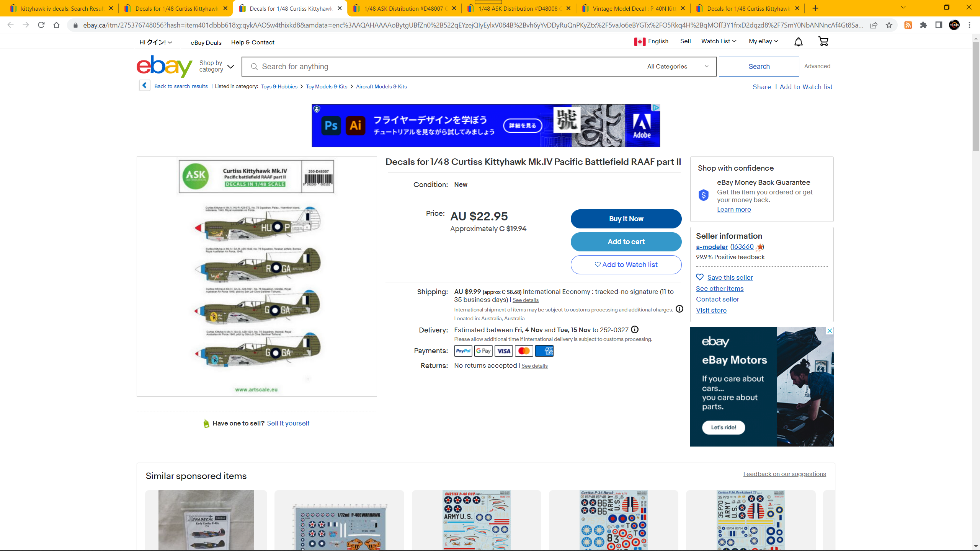This screenshot has height=551, width=980.
Task: Close the active Decals tab
Action: [340, 8]
